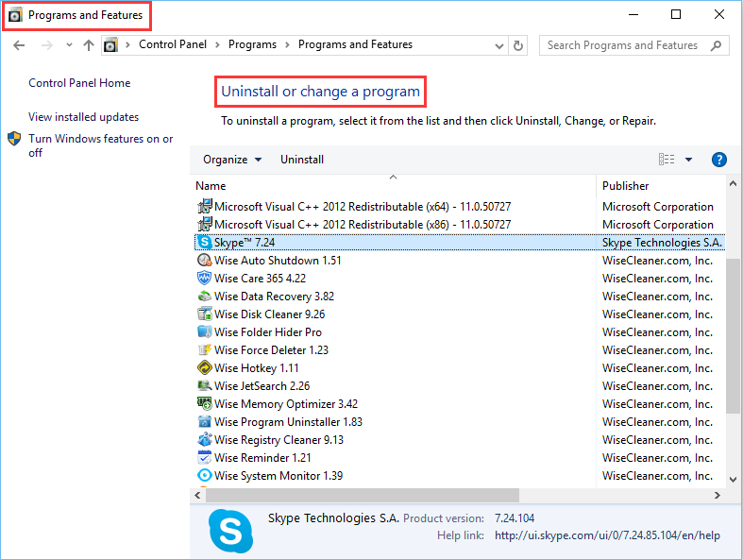Refresh the Programs and Features list

(x=518, y=45)
